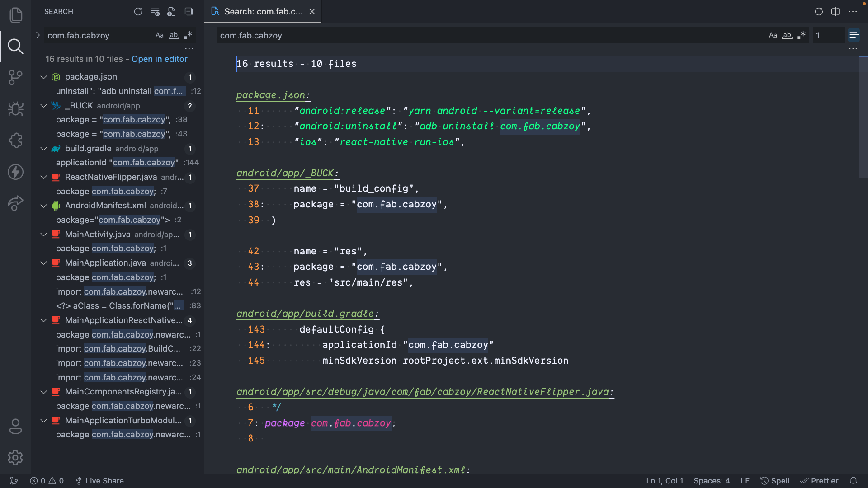The width and height of the screenshot is (868, 488).
Task: Toggle Match Whole Word in sidebar search
Action: tap(174, 35)
